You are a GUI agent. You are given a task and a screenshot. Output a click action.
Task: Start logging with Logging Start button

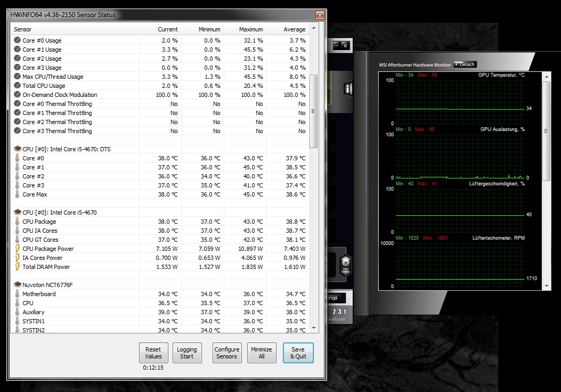coord(187,353)
